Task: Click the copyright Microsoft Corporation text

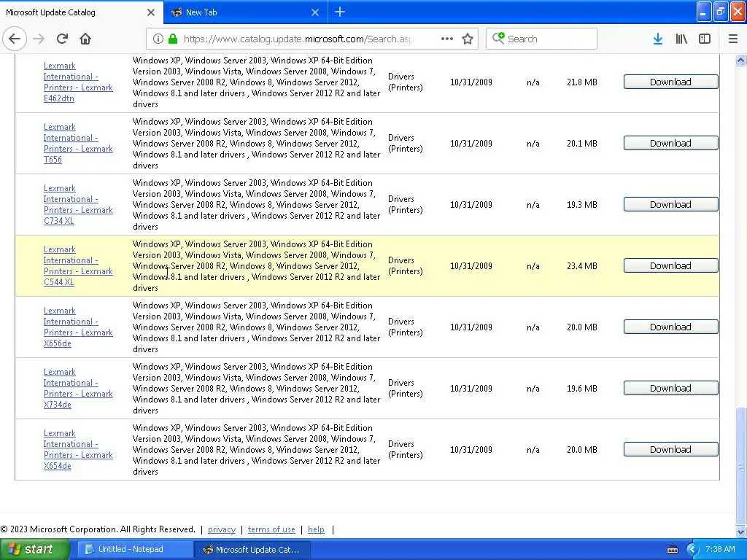Action: coord(98,529)
